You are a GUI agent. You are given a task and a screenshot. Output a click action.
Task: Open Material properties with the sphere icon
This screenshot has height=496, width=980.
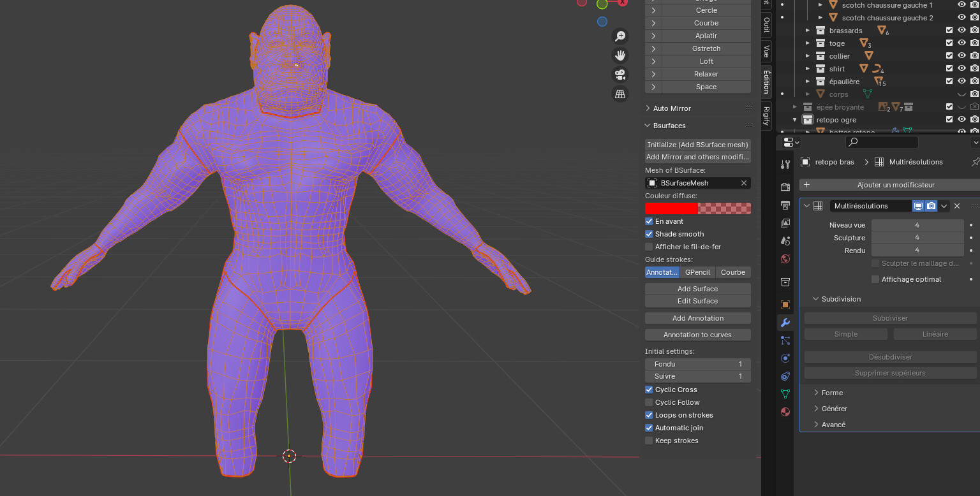(785, 412)
